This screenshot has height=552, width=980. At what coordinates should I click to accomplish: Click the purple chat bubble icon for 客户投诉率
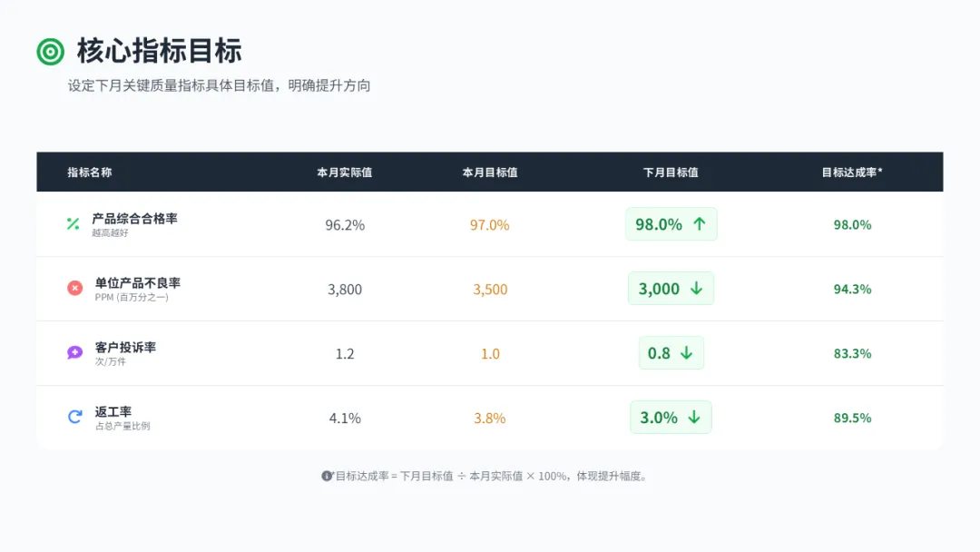click(75, 352)
